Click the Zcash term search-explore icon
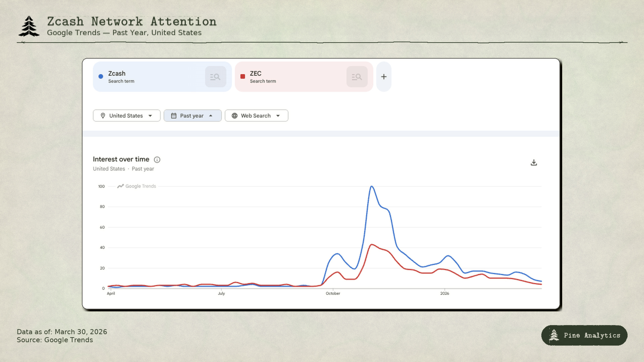Screen dimensions: 644x362 (215, 77)
